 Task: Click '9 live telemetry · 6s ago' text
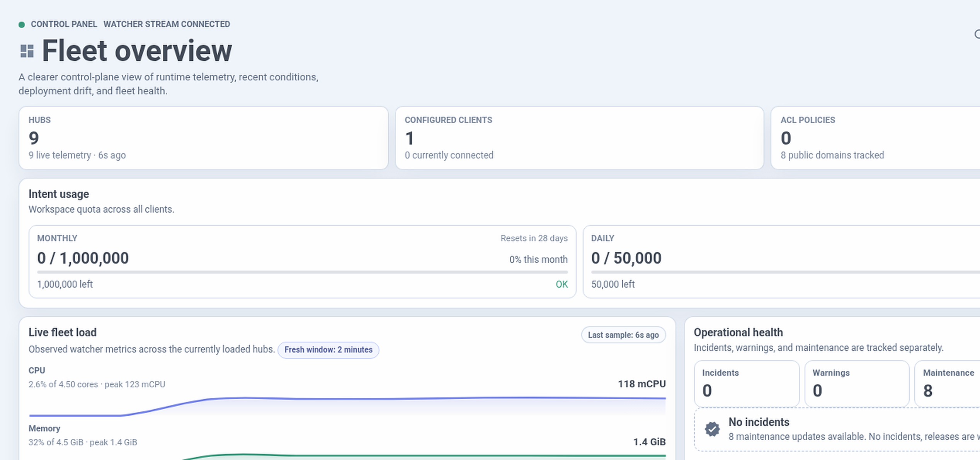pyautogui.click(x=77, y=155)
